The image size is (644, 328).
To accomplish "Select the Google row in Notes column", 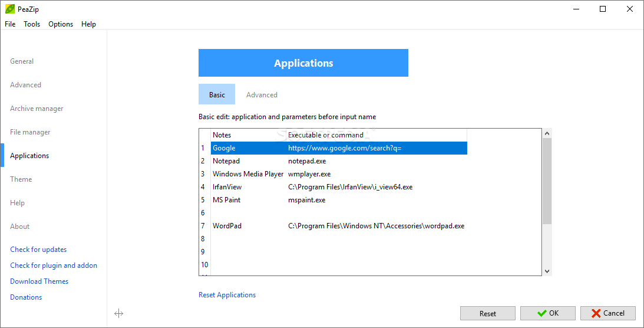I will coord(249,148).
